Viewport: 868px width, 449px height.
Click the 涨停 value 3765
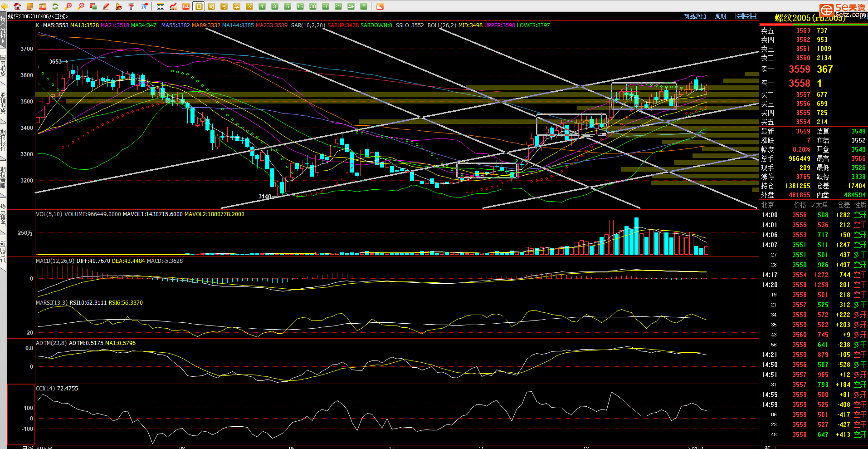click(x=803, y=177)
